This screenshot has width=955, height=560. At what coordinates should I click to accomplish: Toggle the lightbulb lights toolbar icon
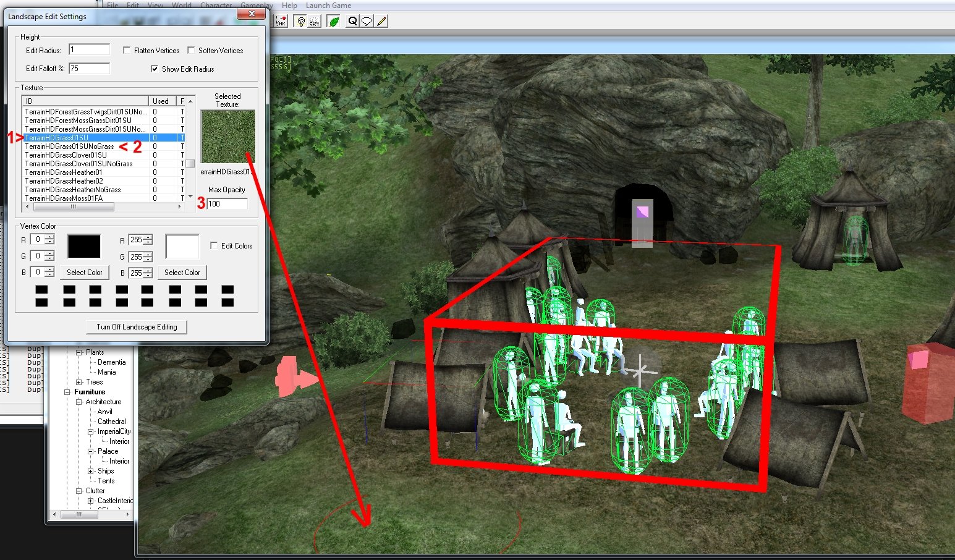pos(300,22)
